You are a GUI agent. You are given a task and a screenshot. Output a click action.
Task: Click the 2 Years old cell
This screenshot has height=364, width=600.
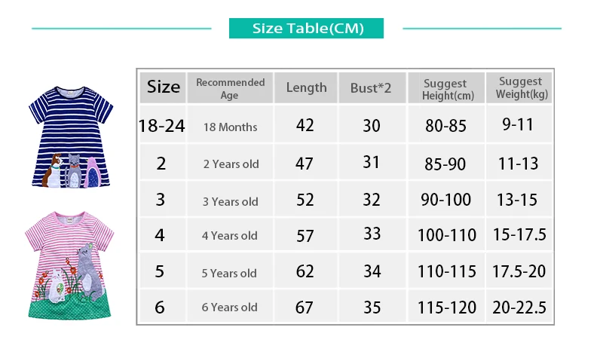tap(231, 162)
